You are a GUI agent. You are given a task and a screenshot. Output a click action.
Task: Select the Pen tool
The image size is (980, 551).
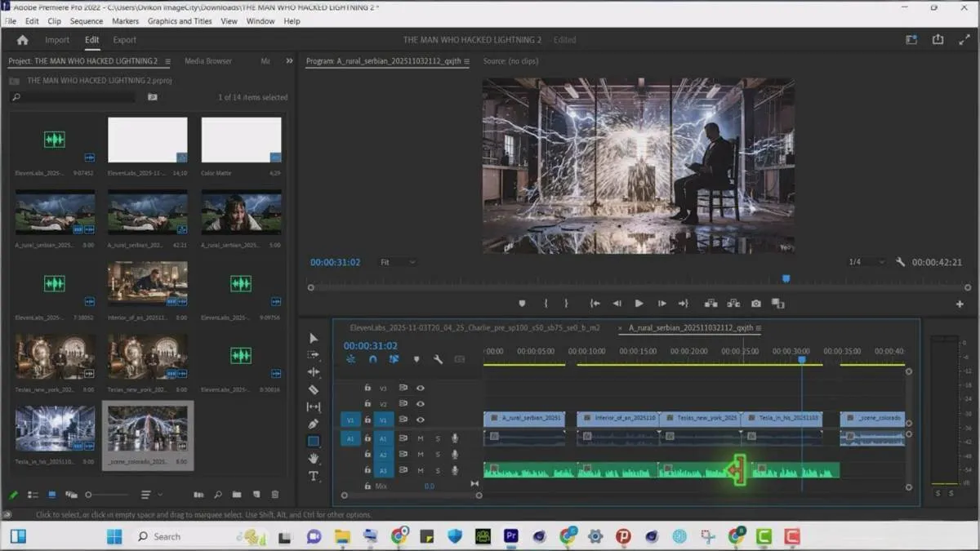(314, 424)
